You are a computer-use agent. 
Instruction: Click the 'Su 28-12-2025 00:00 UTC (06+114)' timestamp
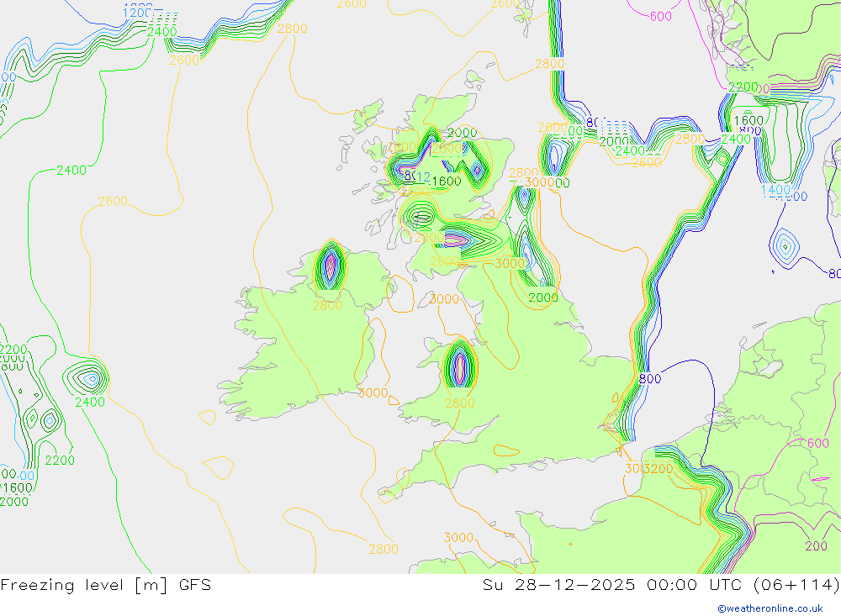click(x=661, y=585)
